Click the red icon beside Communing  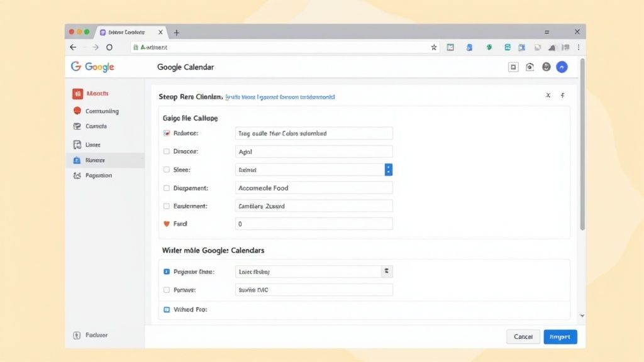tap(77, 111)
